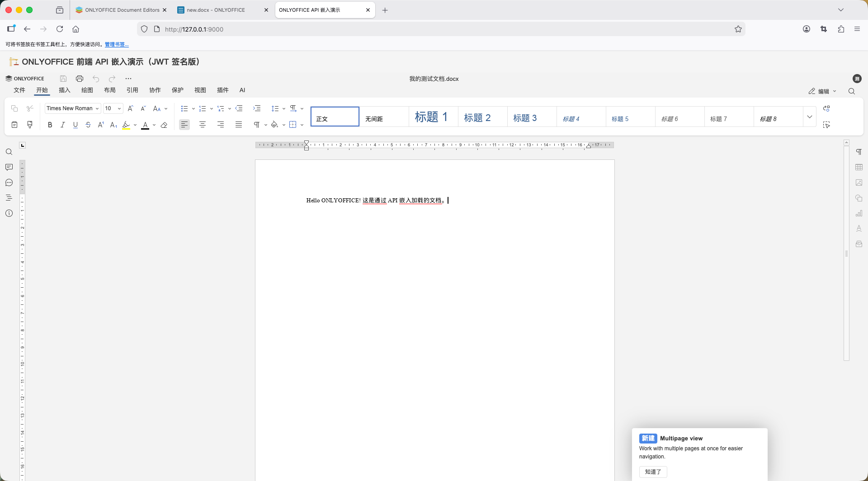Apply the 无间距 style
The height and width of the screenshot is (481, 868).
click(384, 117)
